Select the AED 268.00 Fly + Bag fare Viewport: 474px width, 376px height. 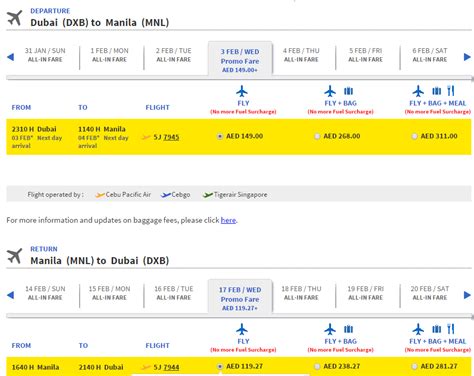coord(317,136)
